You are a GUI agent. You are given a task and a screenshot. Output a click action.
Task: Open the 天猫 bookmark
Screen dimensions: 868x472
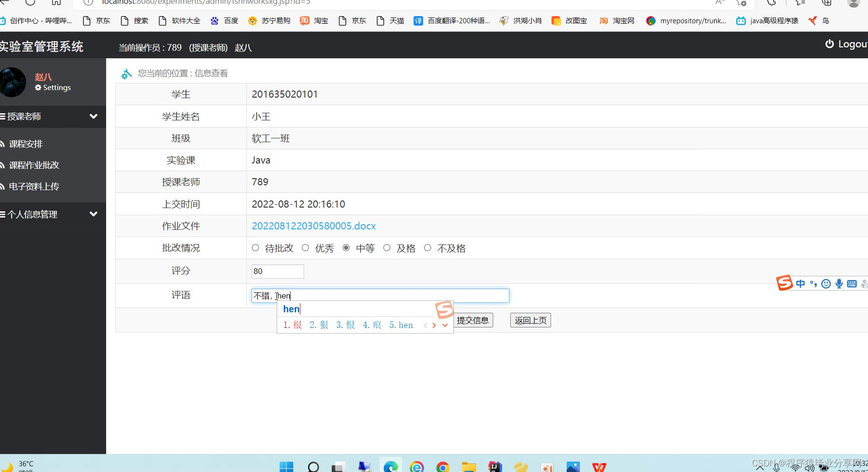390,21
